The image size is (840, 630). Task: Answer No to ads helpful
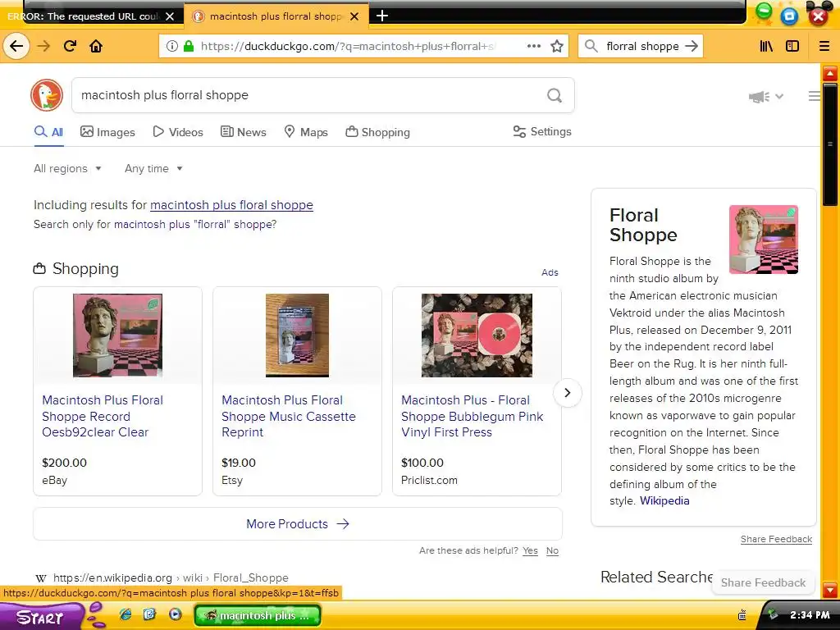coord(552,550)
